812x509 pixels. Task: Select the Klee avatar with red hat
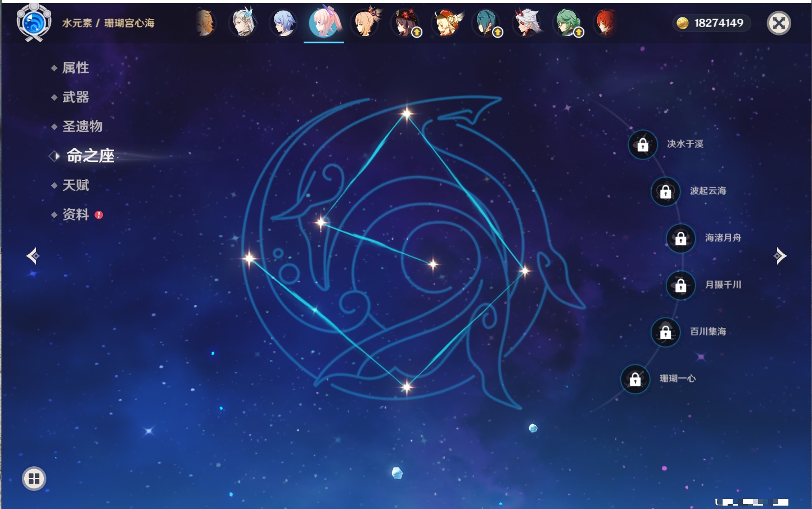(x=446, y=23)
